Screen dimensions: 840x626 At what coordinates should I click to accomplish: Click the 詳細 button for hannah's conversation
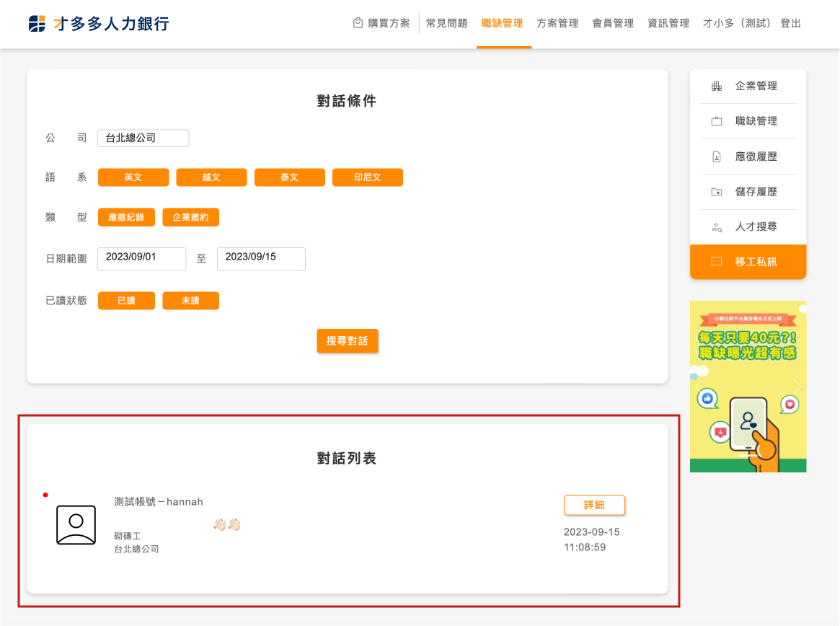594,506
